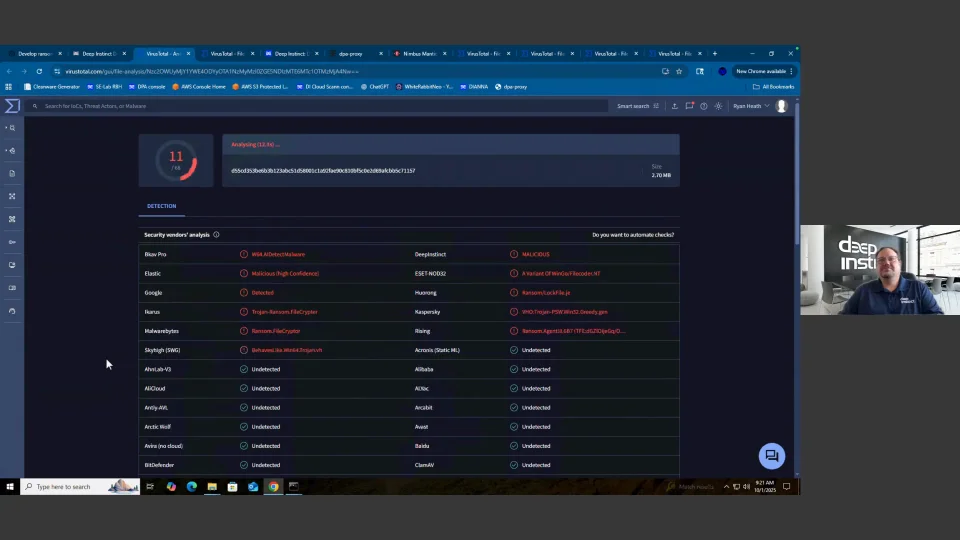Click the taskbar Type here to search box
The height and width of the screenshot is (540, 960).
tap(80, 487)
